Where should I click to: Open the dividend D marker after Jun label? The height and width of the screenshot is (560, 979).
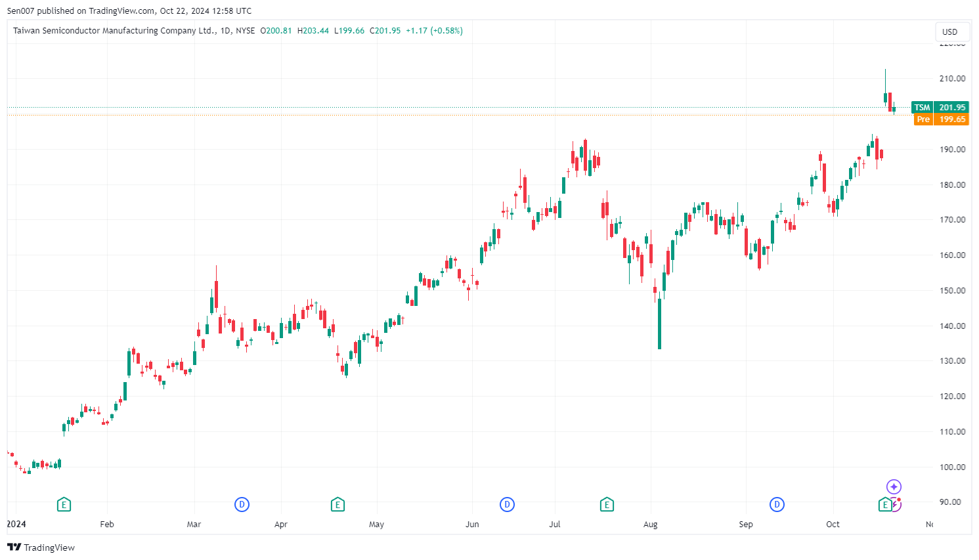pyautogui.click(x=507, y=504)
